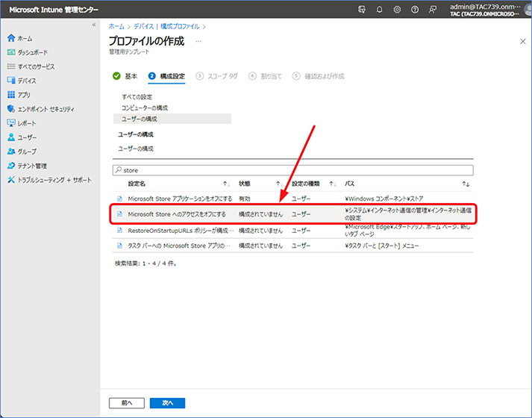Open the help question mark icon
This screenshot has height=418, width=532.
tap(415, 10)
